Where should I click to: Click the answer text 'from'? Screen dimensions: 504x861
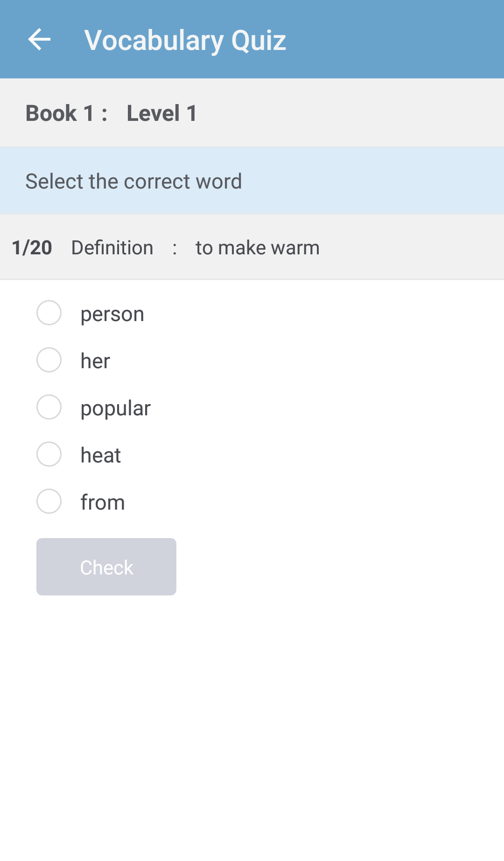[x=102, y=503]
